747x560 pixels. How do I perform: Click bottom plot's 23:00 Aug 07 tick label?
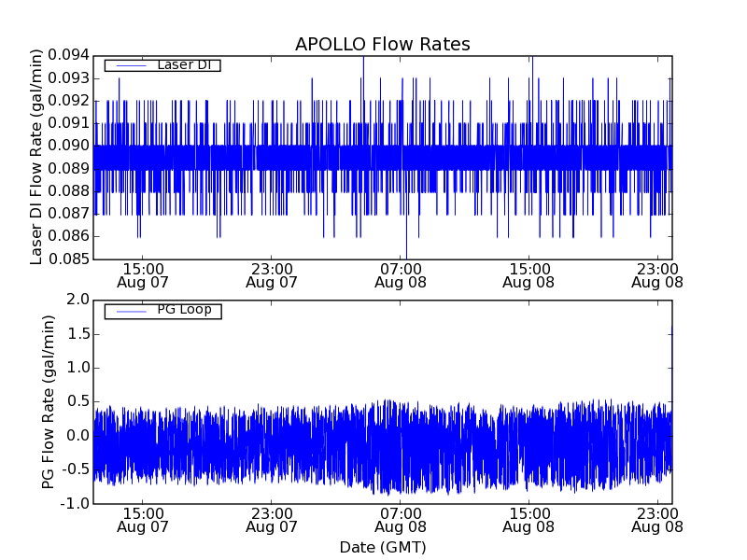coord(271,520)
